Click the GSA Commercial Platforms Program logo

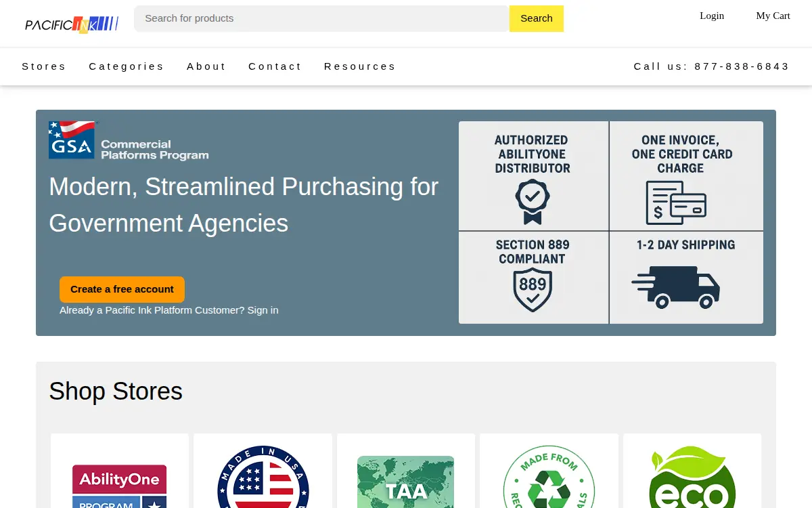(x=129, y=140)
